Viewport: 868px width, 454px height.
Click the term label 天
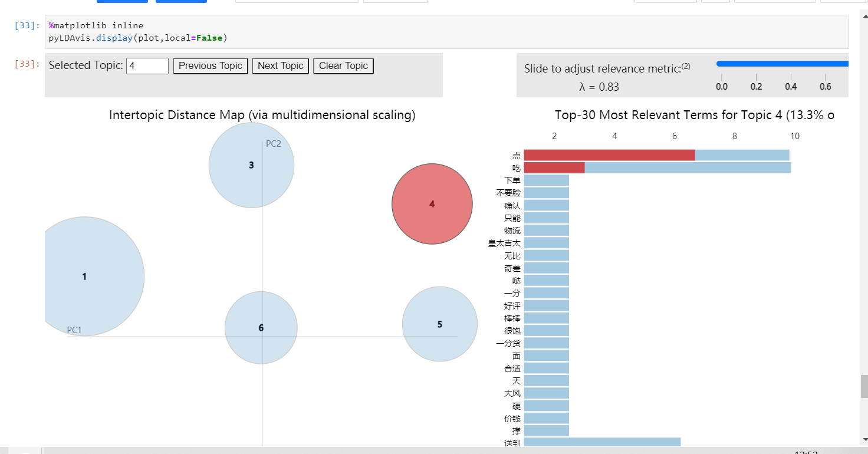517,381
